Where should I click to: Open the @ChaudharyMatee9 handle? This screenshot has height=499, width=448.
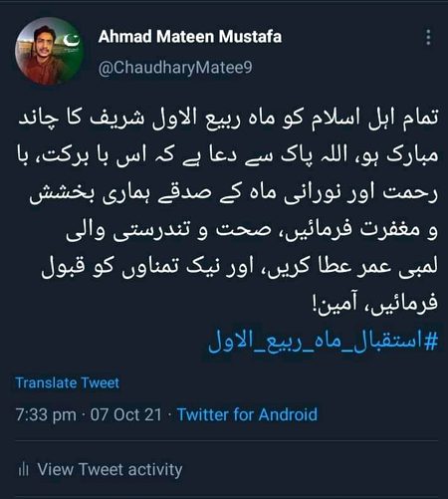(175, 68)
